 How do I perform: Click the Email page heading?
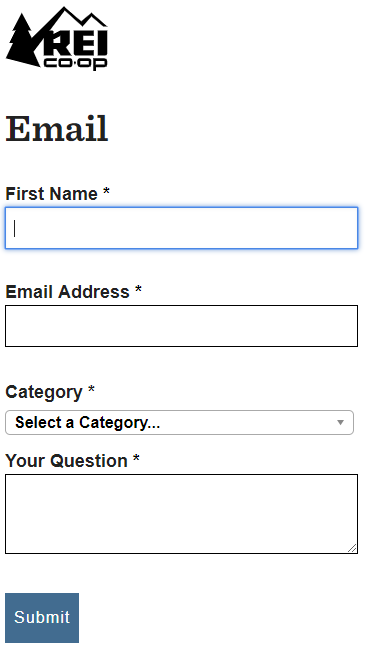point(57,129)
